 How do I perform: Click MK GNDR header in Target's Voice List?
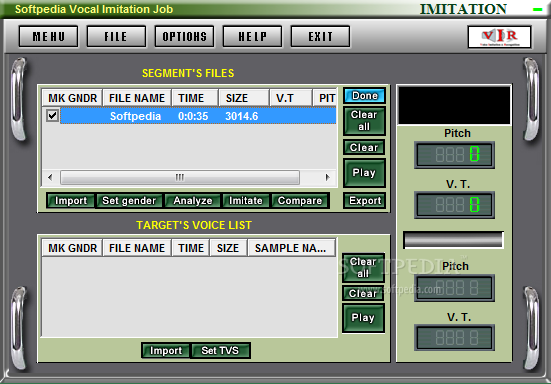coord(72,248)
